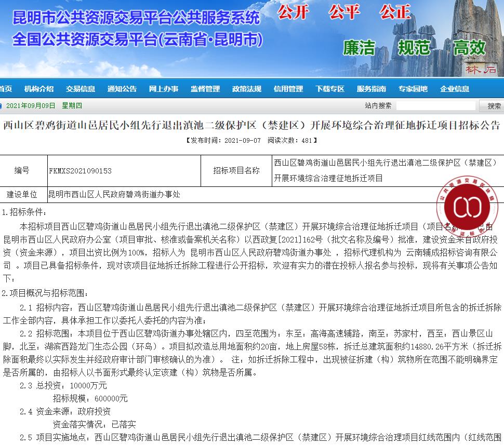Click the heading 1.招标条件
The width and height of the screenshot is (504, 445).
coord(24,212)
